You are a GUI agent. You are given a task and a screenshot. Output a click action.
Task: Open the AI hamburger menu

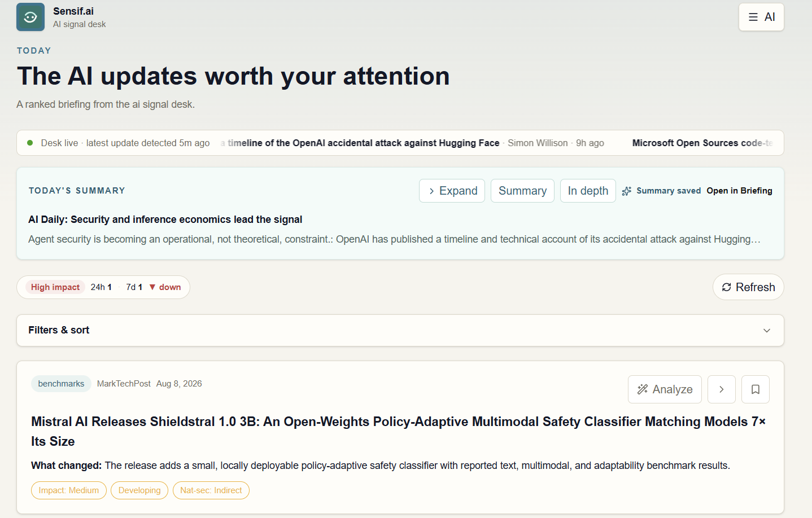pyautogui.click(x=761, y=17)
